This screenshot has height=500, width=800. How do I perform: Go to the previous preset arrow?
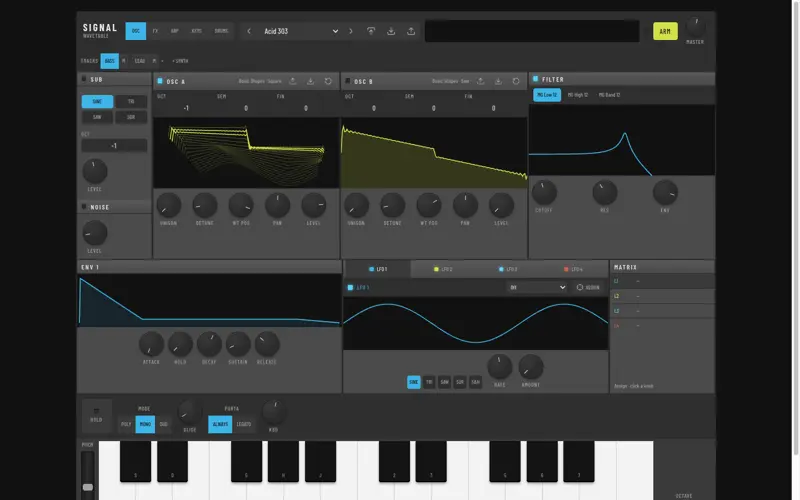click(x=249, y=31)
